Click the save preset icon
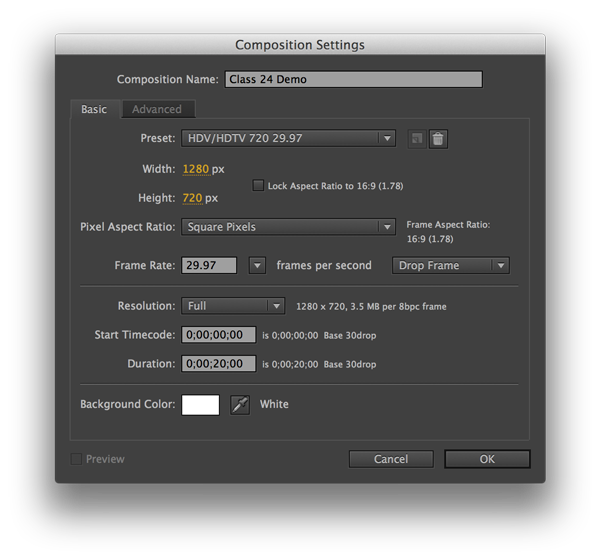 417,139
